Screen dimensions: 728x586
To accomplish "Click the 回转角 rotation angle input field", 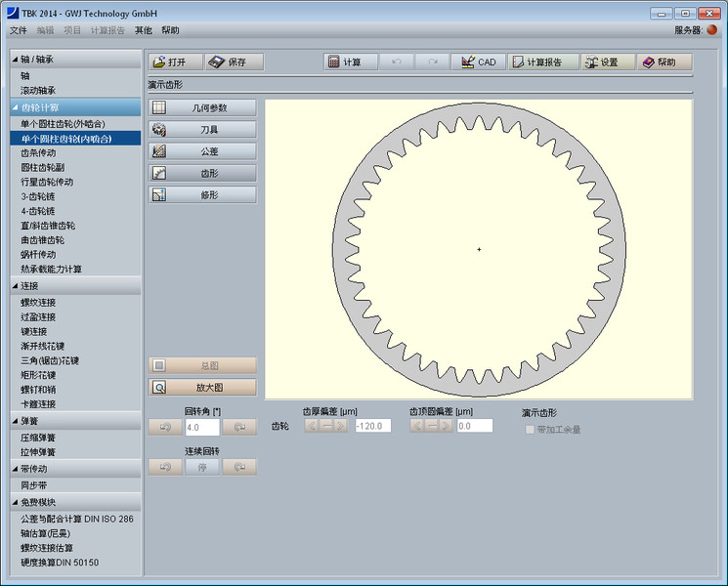I will tap(201, 427).
